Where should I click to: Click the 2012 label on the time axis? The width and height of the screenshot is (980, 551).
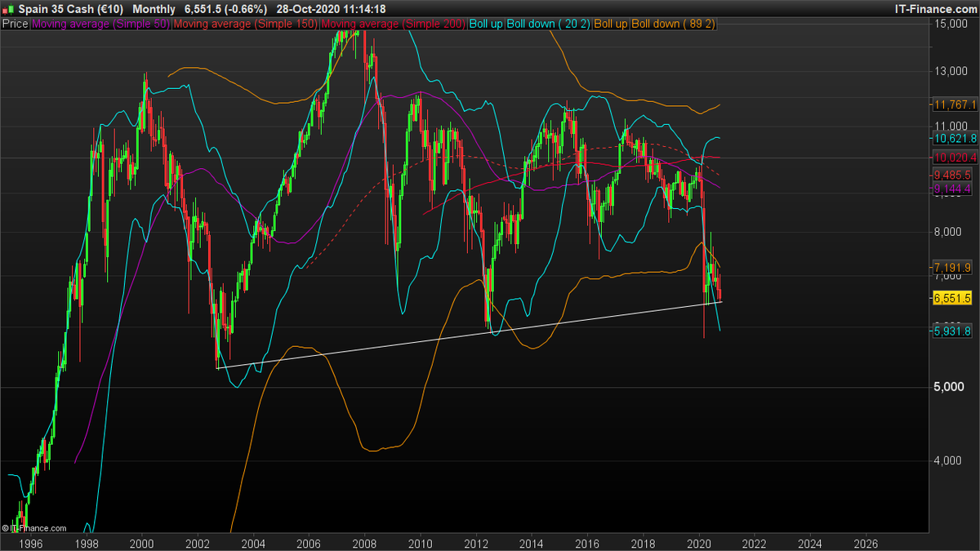476,543
